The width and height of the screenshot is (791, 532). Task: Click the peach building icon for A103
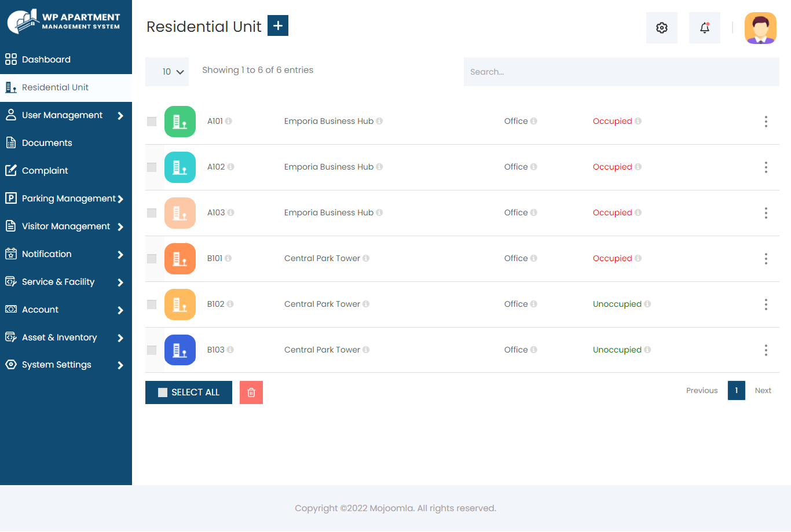click(180, 213)
